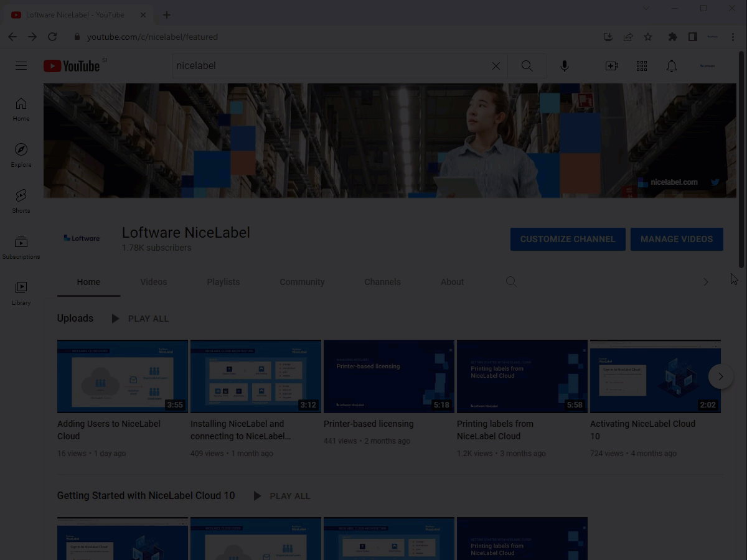Expand the tab search chevron in the title bar
The height and width of the screenshot is (560, 747).
coord(646,9)
